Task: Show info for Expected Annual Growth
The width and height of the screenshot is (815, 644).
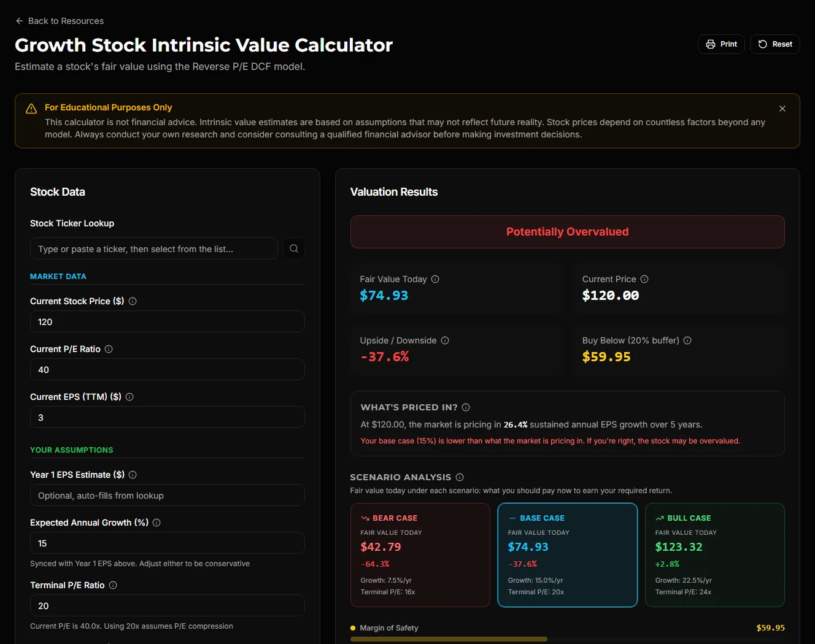Action: pos(156,523)
